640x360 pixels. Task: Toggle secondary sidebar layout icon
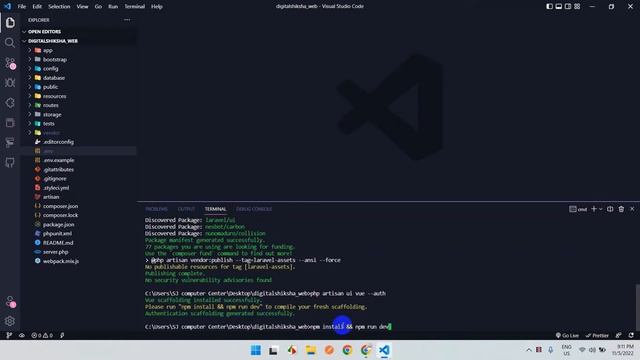pos(568,7)
